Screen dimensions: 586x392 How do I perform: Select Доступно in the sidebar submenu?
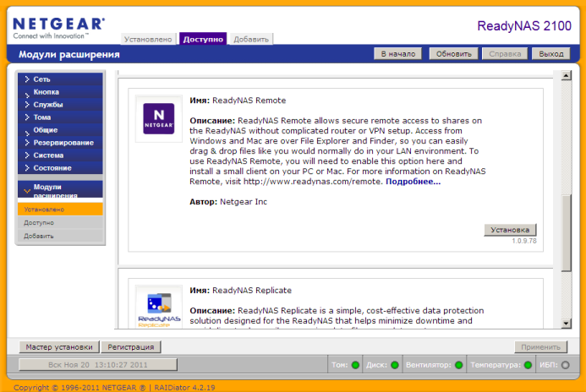(x=60, y=222)
